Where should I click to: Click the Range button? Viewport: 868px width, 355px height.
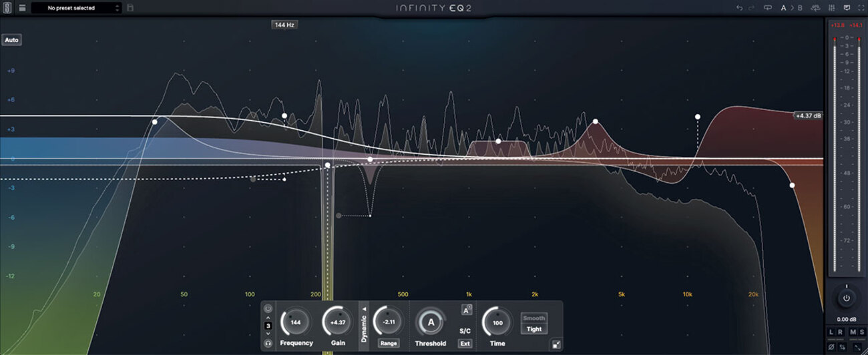click(388, 343)
